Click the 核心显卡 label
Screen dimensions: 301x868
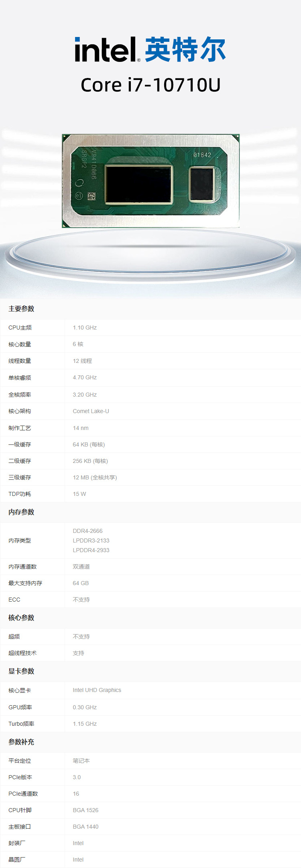click(20, 690)
